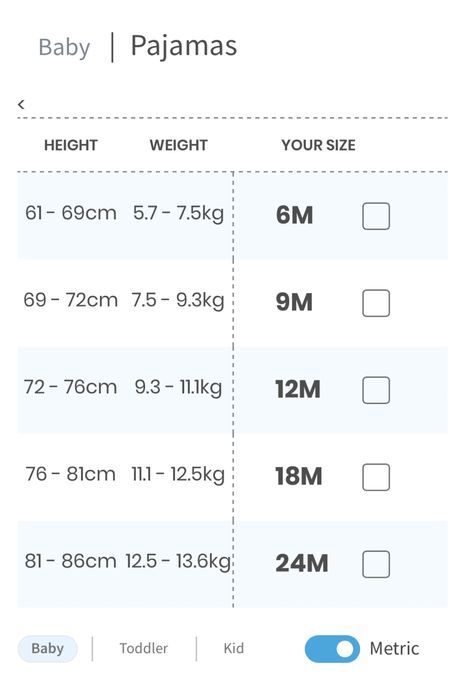Tick the 24M size checkbox
Viewport: 467px width, 699px height.
pos(376,564)
